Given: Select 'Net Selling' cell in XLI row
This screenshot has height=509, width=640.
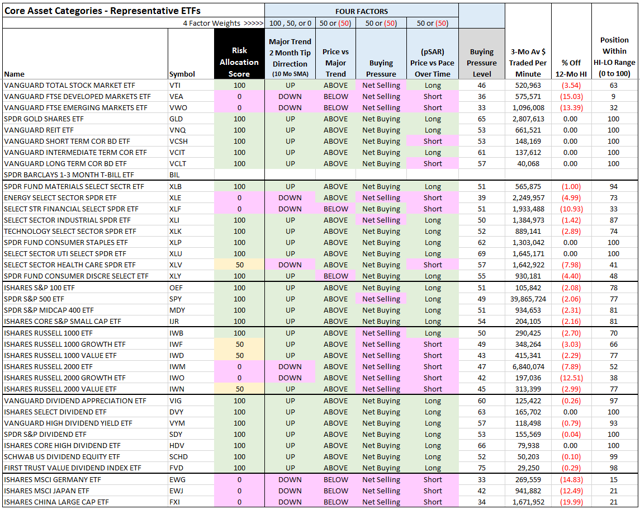Looking at the screenshot, I should (381, 220).
